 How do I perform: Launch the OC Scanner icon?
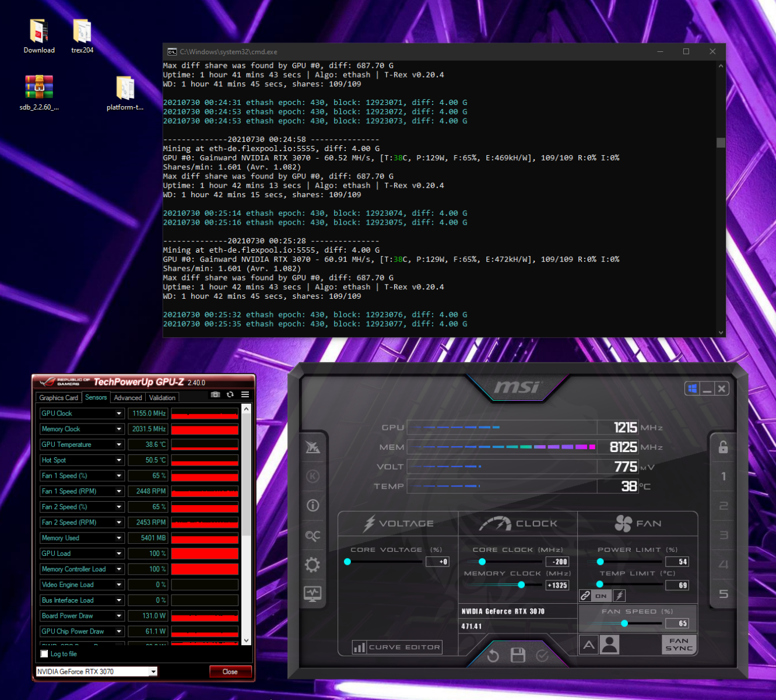(313, 535)
